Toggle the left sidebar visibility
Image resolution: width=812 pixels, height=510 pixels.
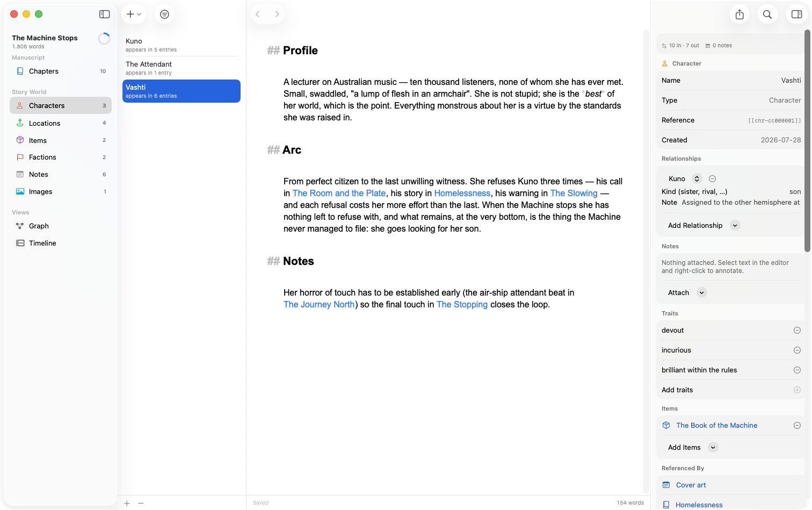105,15
